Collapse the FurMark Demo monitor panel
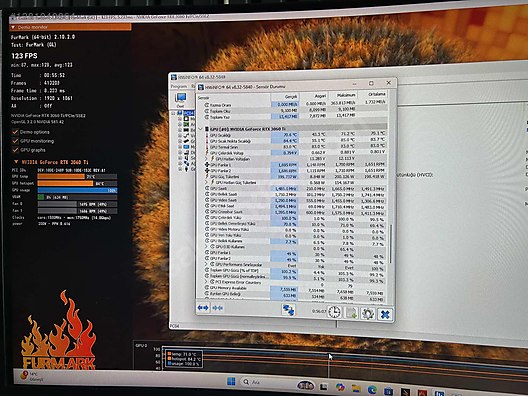This screenshot has width=528, height=396. (13, 27)
